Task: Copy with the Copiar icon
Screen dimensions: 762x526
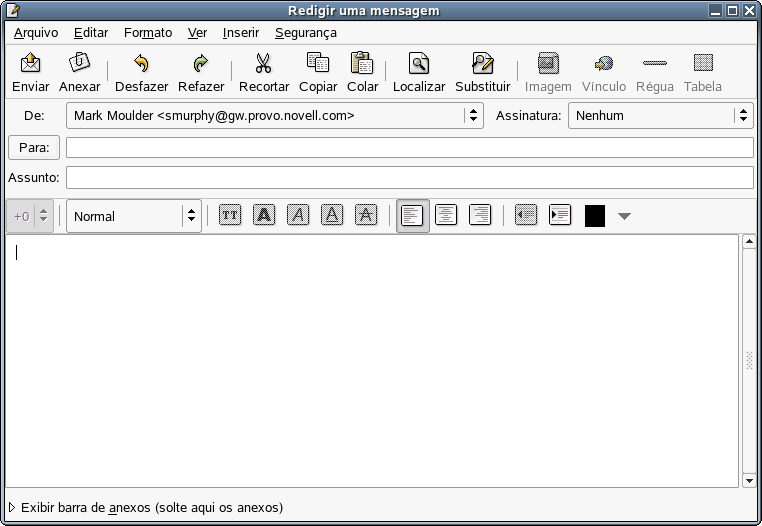Action: click(318, 63)
